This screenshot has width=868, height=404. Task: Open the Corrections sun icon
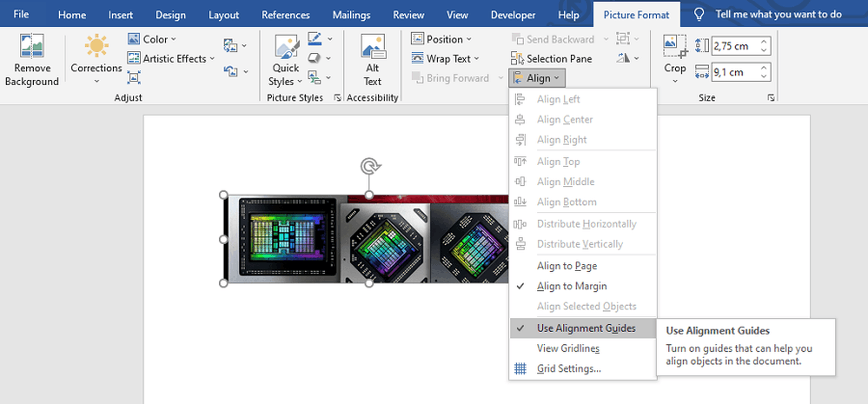pos(96,46)
